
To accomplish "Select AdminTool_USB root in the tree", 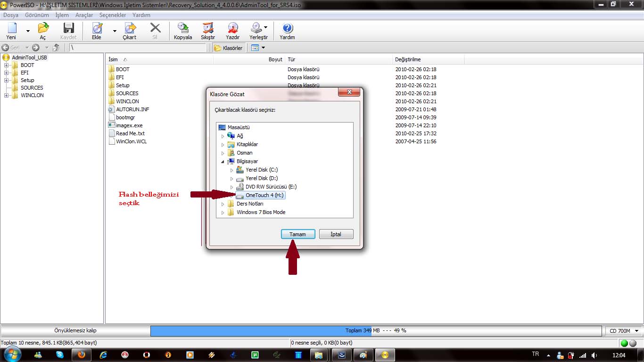I will pos(29,58).
